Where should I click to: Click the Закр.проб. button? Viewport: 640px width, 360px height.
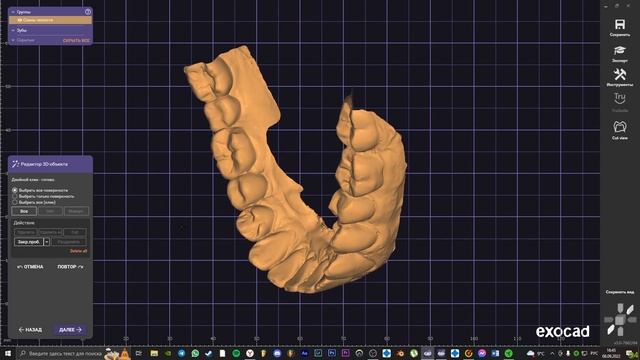pyautogui.click(x=29, y=242)
